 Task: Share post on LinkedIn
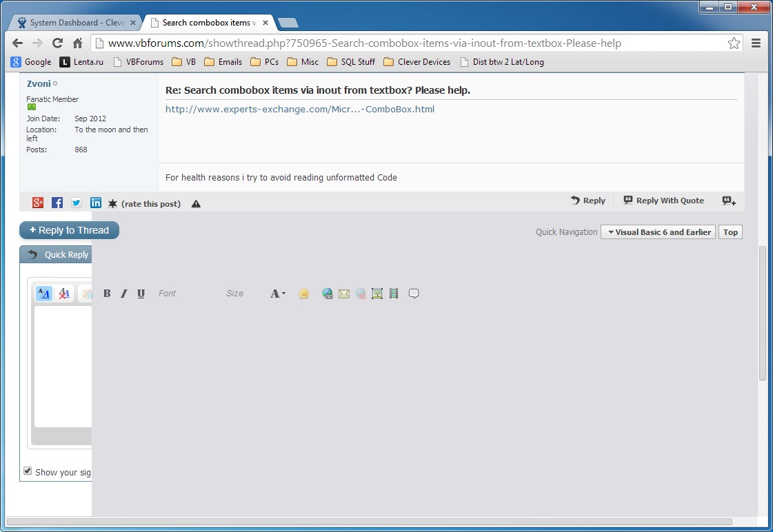tap(96, 203)
